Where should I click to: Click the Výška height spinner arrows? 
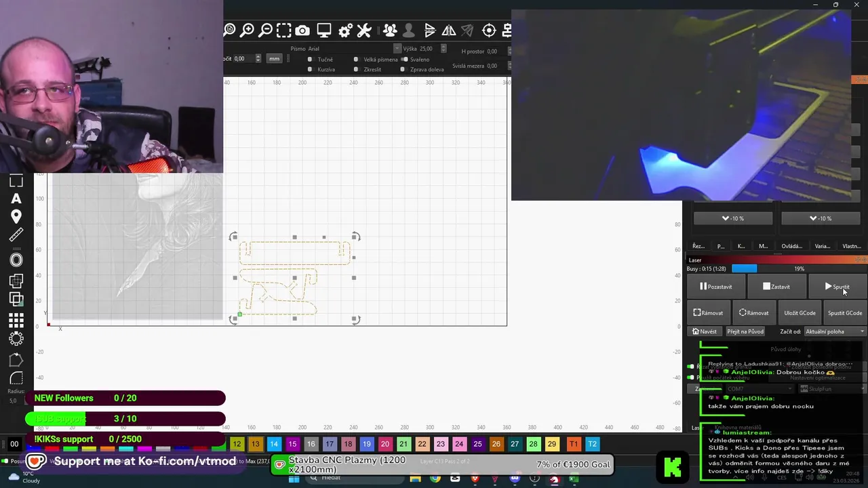[443, 49]
